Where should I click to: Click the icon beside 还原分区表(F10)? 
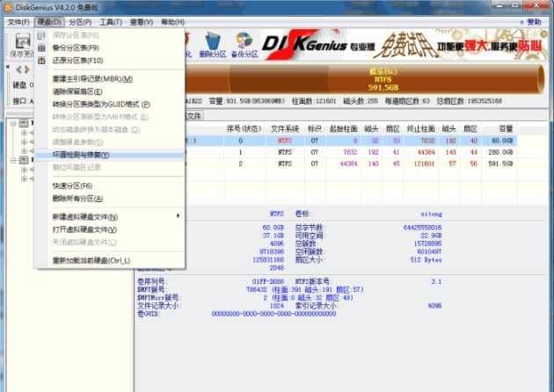(x=41, y=61)
